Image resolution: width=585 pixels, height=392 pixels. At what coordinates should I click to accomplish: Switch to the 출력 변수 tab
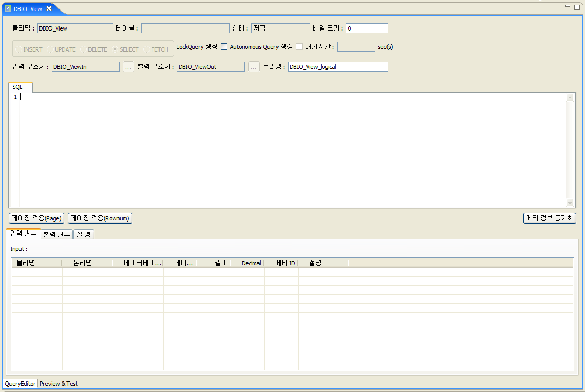click(56, 234)
